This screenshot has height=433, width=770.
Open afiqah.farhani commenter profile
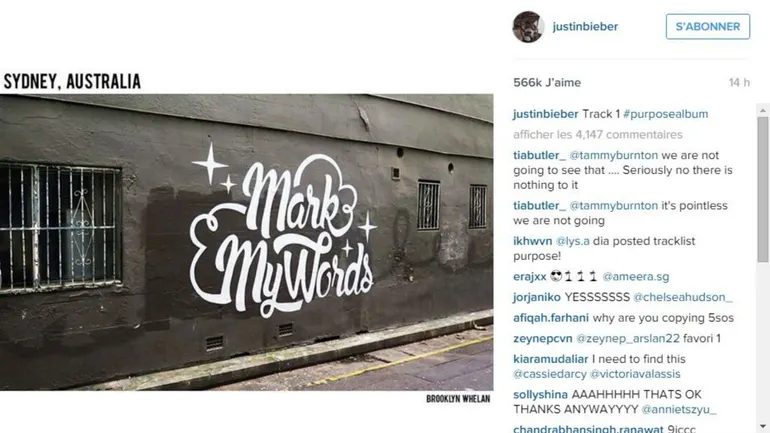[550, 318]
